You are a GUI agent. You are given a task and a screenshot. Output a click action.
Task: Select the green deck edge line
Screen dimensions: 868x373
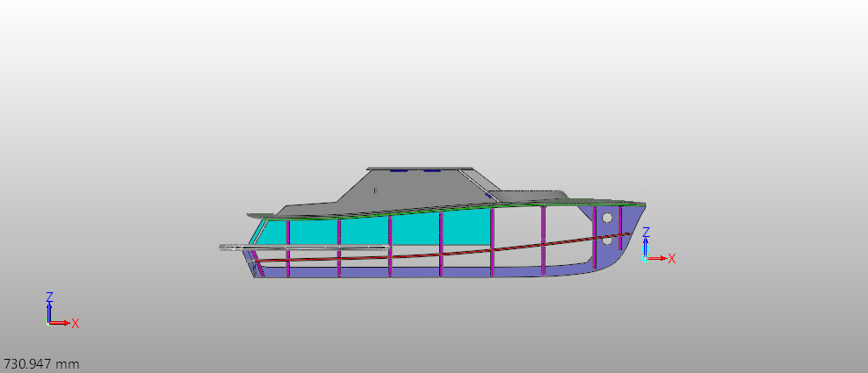click(x=443, y=210)
